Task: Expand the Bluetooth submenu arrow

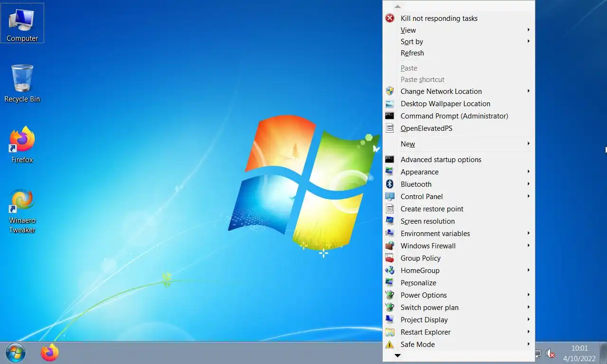Action: pyautogui.click(x=528, y=184)
